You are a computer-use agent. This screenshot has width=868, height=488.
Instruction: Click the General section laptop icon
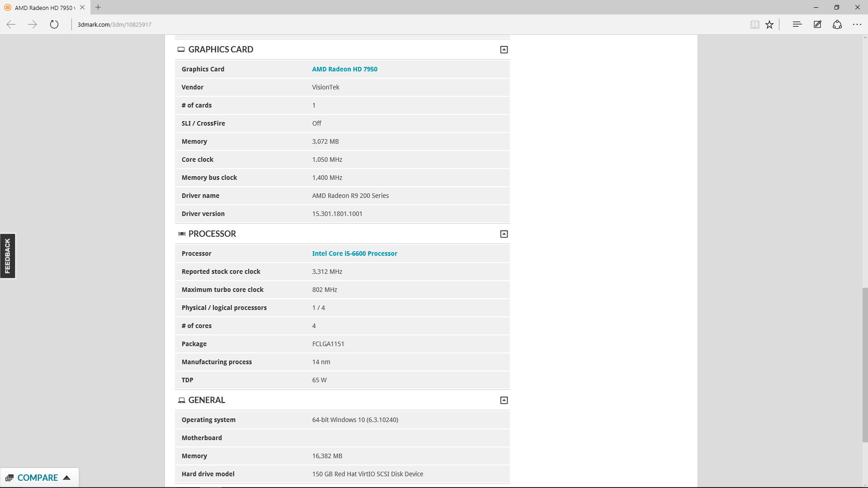coord(182,400)
